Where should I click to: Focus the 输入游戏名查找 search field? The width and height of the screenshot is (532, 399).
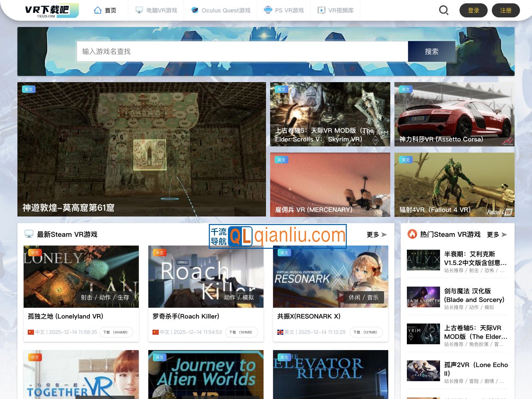click(x=242, y=51)
